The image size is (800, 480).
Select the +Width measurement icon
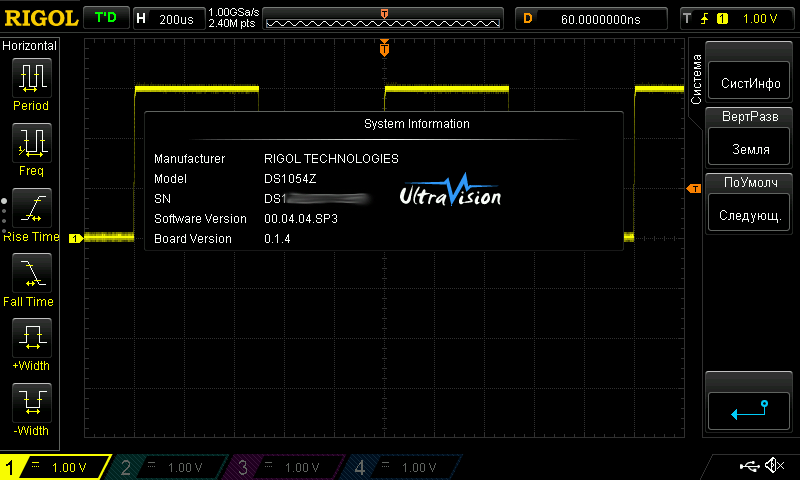pos(32,337)
